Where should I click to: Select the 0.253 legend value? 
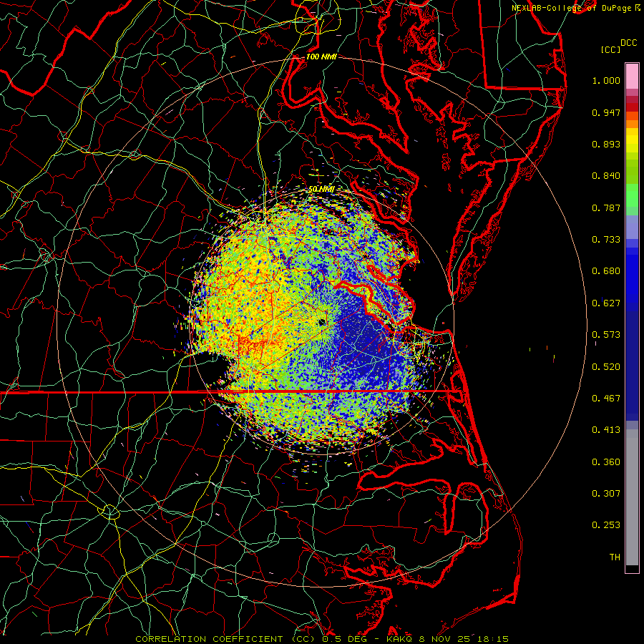(606, 525)
